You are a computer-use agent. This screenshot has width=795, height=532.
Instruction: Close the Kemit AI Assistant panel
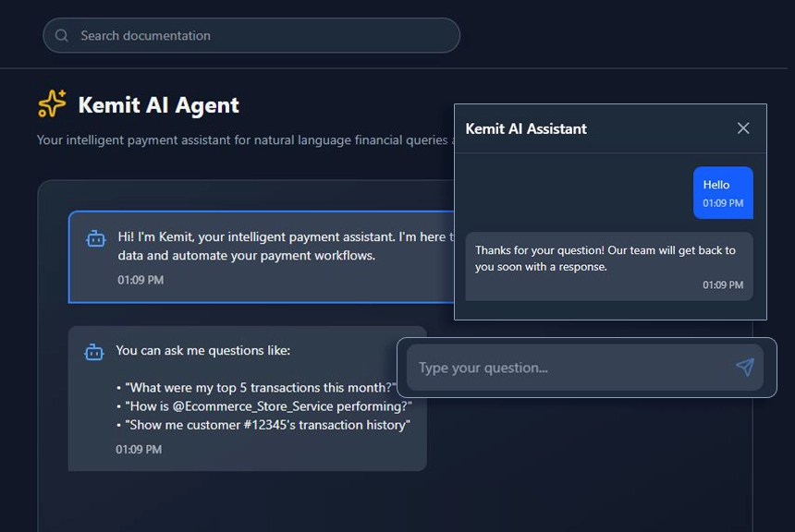(x=743, y=128)
